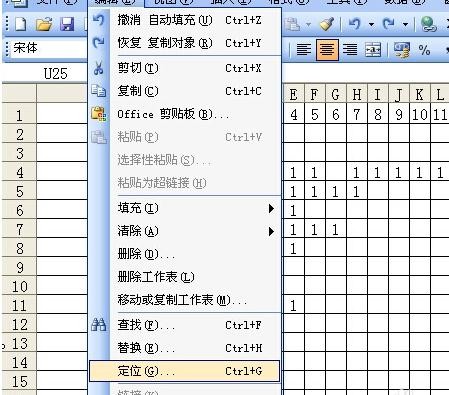The image size is (449, 395).
Task: Click cell E8 containing 1
Action: tap(293, 248)
